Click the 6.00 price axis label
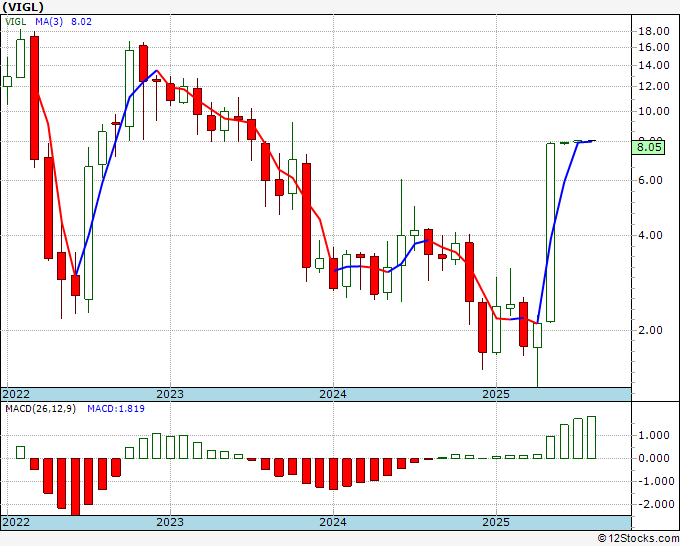Screen dimensions: 680x546 (651, 180)
